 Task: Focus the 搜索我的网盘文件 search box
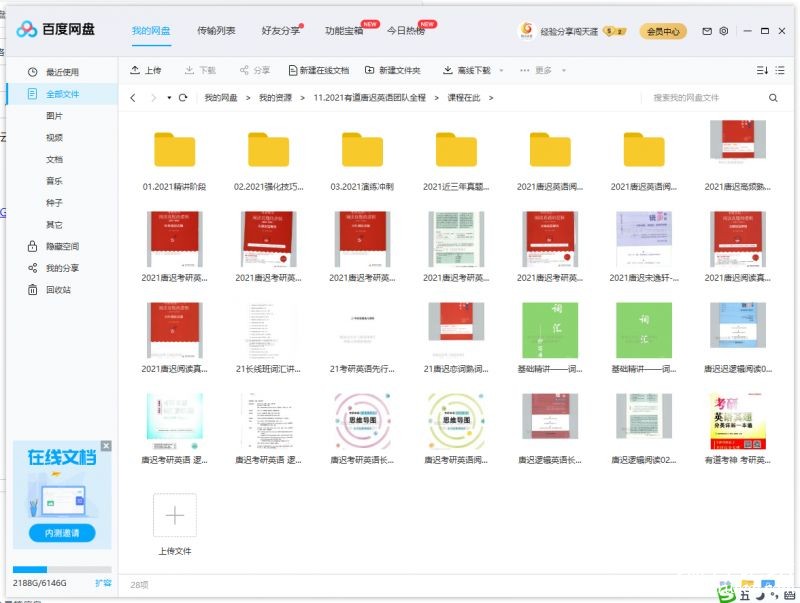[x=704, y=97]
